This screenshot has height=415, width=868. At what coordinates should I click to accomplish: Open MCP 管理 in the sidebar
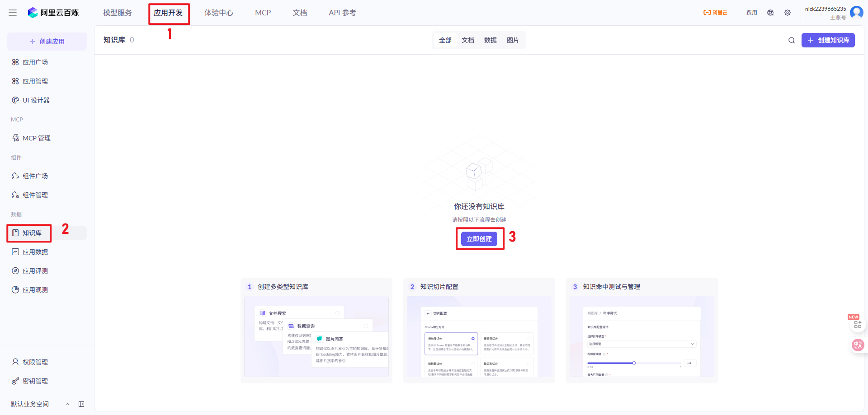(x=36, y=138)
